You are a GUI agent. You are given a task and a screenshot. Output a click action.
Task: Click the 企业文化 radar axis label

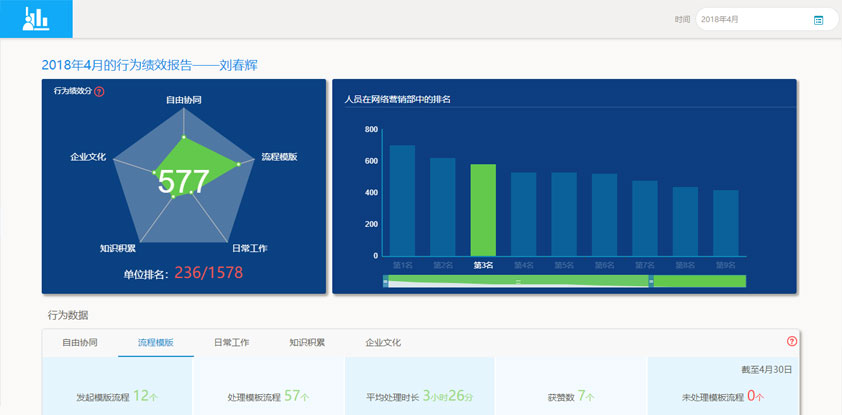88,157
